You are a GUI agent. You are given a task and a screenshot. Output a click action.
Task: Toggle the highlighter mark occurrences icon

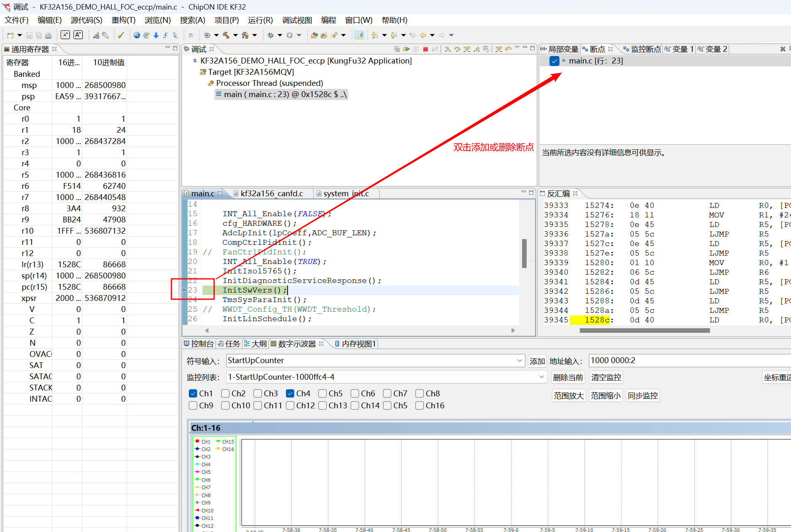[359, 35]
